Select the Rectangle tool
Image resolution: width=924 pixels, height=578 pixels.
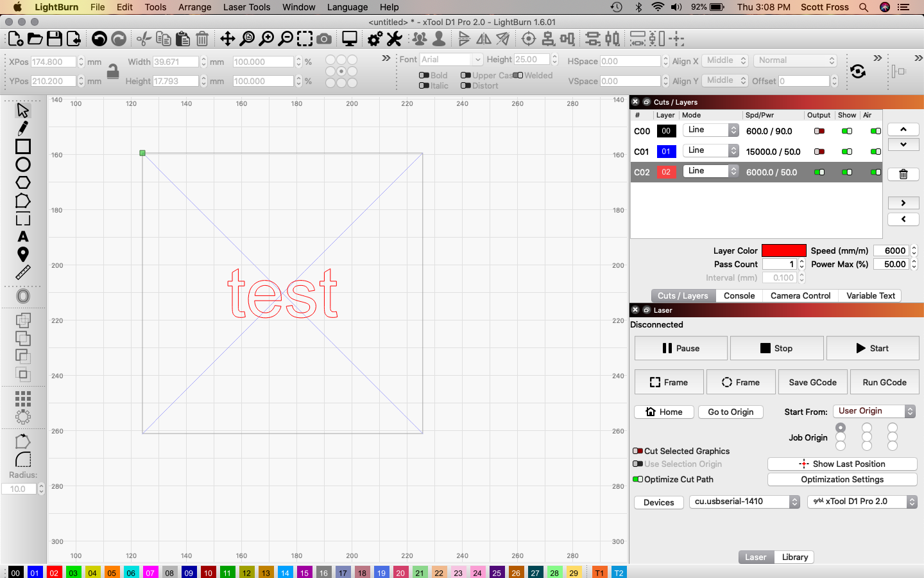pyautogui.click(x=23, y=146)
